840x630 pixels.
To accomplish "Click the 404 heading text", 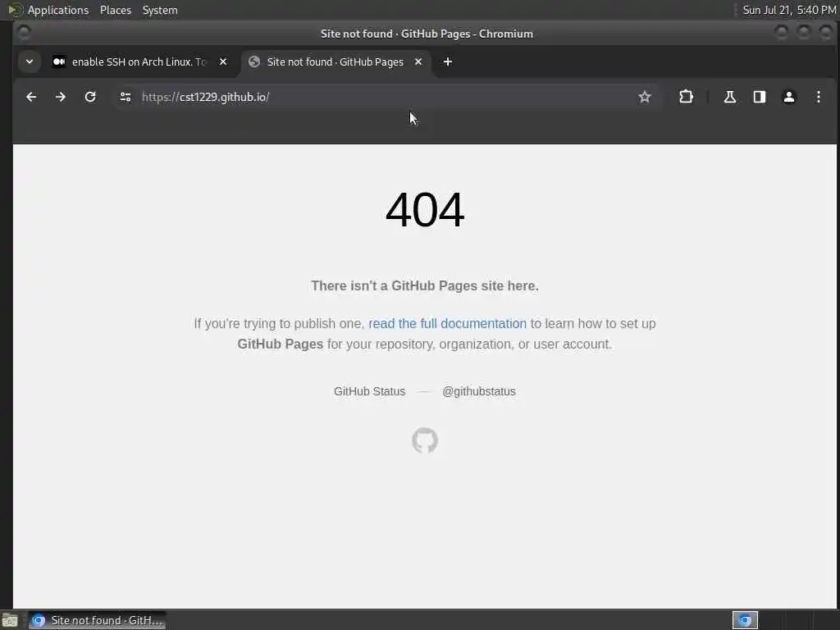I will (425, 210).
